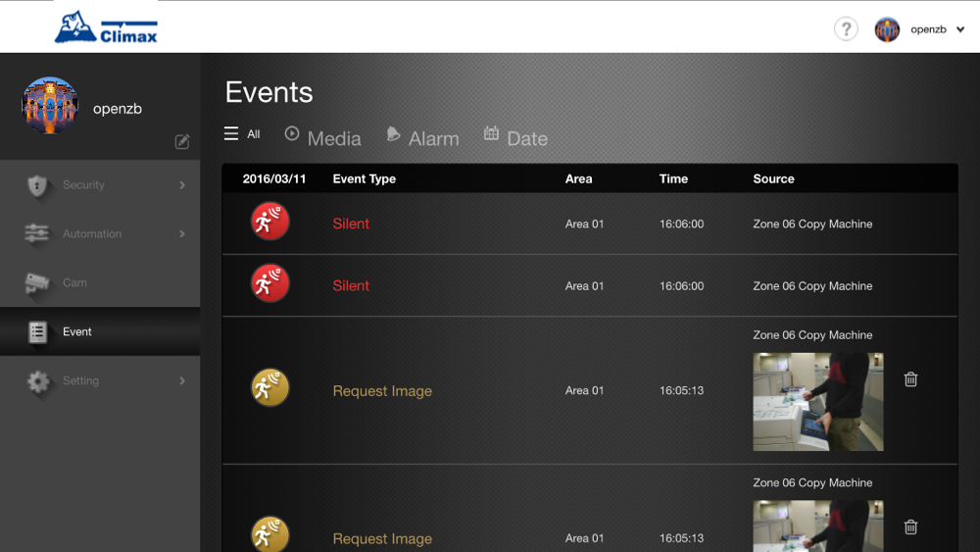Screen dimensions: 980x552
Task: Click the Area column header
Action: [x=579, y=178]
